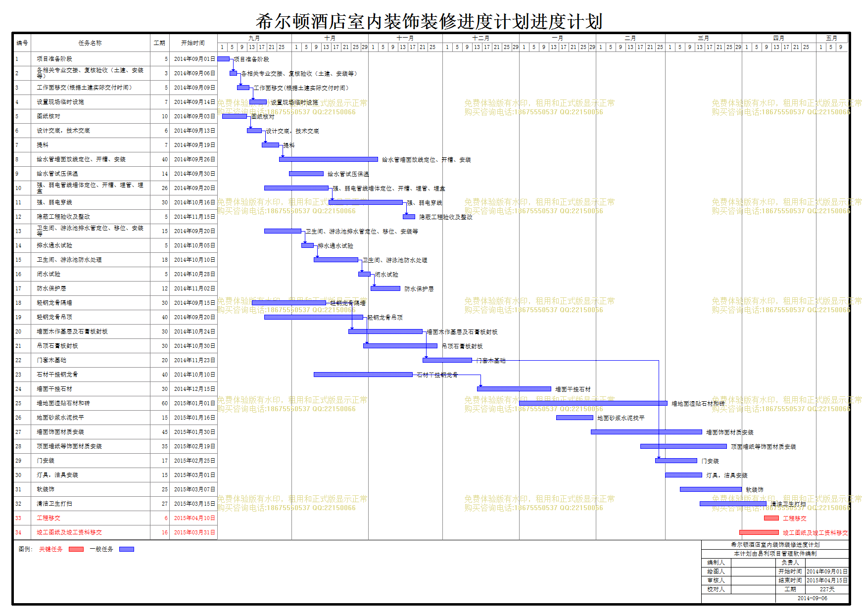Click the long blue bar for 墙地面湿贴石材和砖
This screenshot has width=862, height=616.
click(593, 403)
